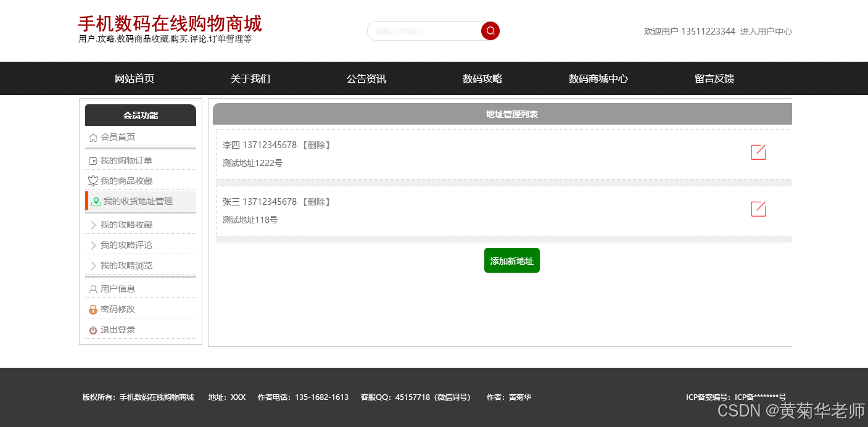Open 密码修改 in sidebar
868x427 pixels.
click(x=118, y=309)
